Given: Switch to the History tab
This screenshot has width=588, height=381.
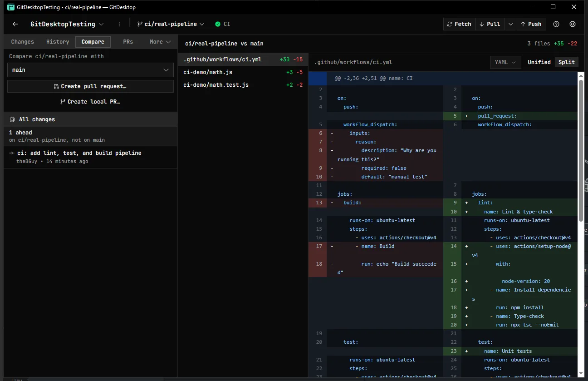Looking at the screenshot, I should point(58,42).
